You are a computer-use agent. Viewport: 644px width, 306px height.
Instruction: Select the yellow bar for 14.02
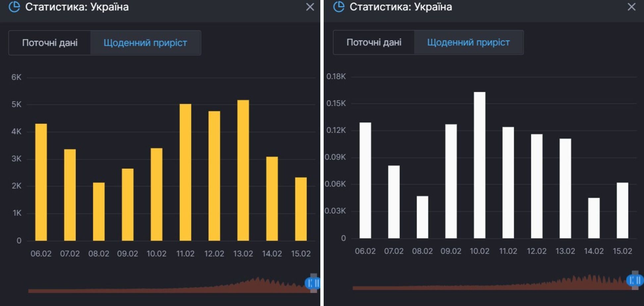(x=272, y=199)
